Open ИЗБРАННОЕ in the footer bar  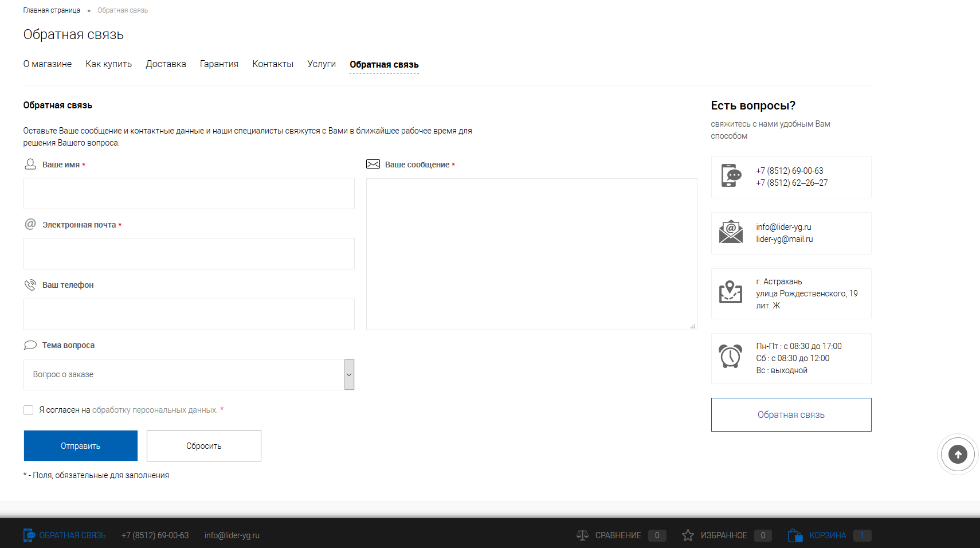724,535
